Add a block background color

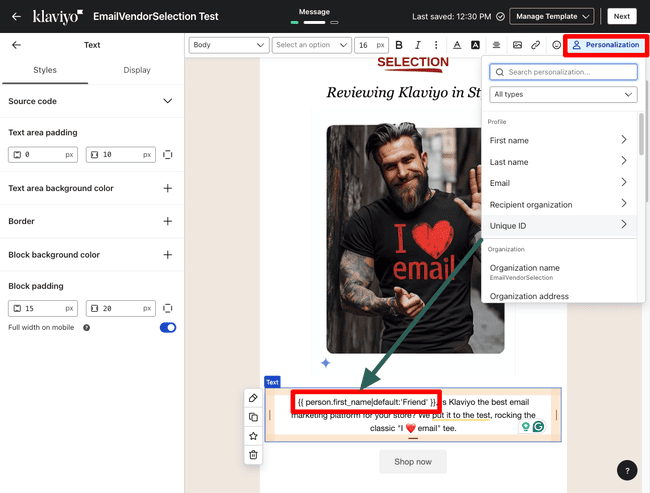[x=167, y=255]
